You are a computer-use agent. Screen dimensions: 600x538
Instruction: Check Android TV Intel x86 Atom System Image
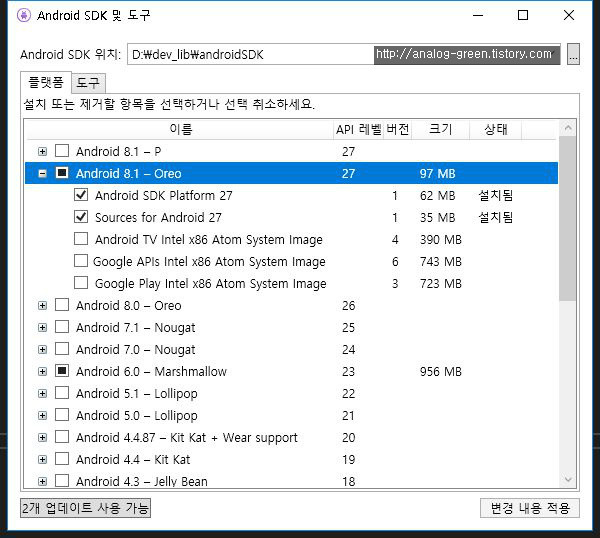click(81, 239)
